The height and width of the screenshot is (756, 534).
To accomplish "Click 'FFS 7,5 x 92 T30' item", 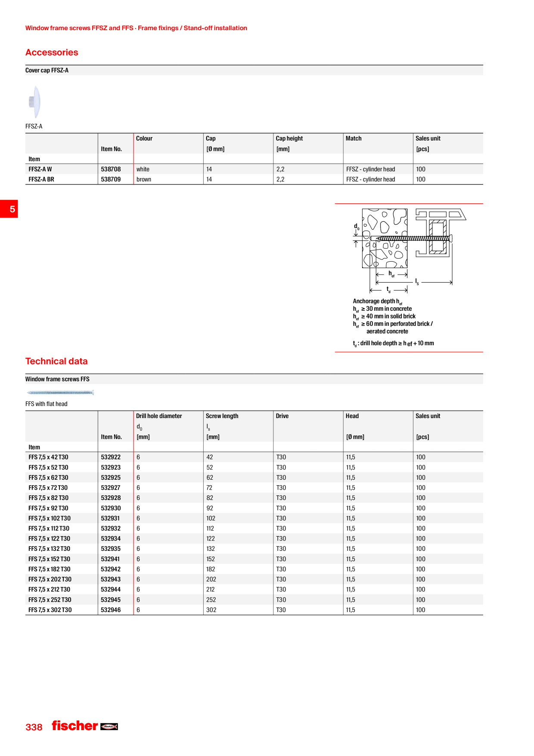I will click(x=48, y=508).
